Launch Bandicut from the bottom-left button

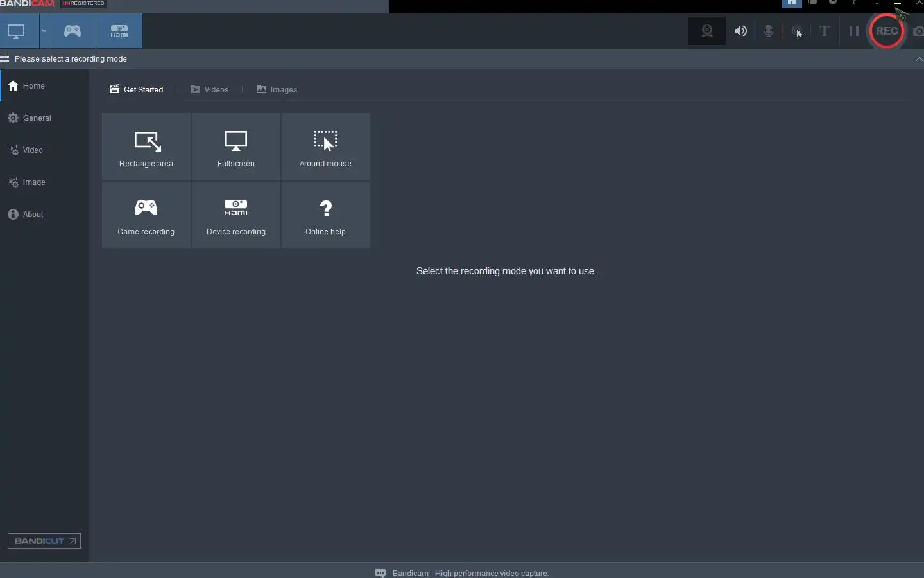(x=44, y=541)
